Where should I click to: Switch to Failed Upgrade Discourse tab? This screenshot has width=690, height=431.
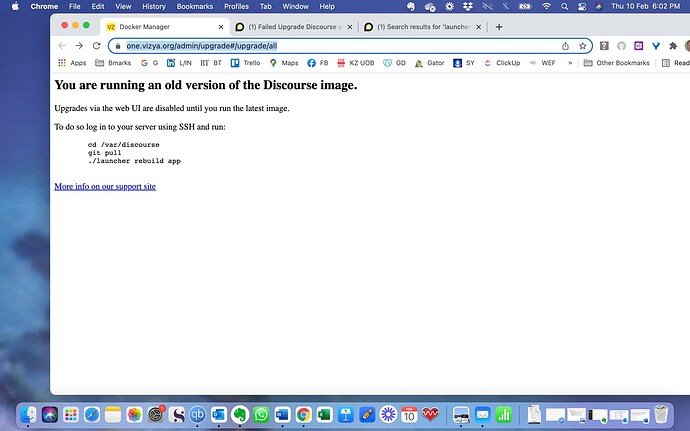click(294, 27)
